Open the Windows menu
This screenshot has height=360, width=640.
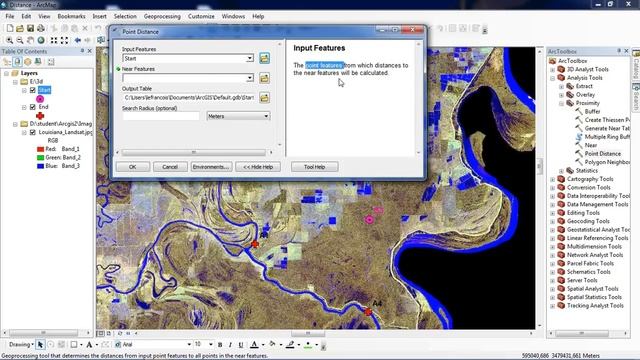click(x=233, y=16)
